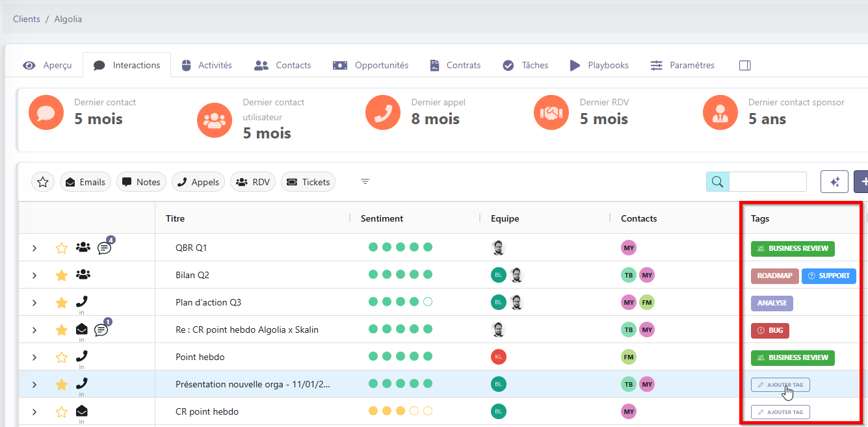Click Ajouter Tag on CR point hebdo row

[780, 411]
